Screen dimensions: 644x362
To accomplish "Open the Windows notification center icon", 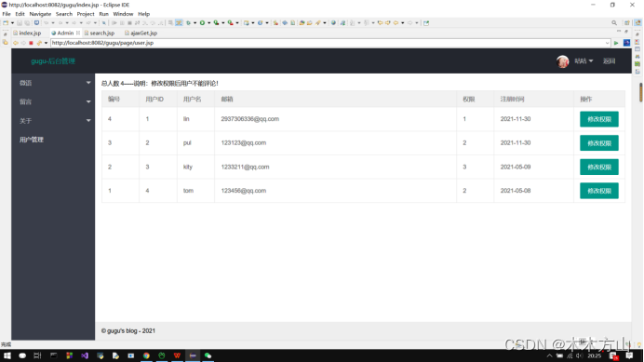I will click(629, 355).
